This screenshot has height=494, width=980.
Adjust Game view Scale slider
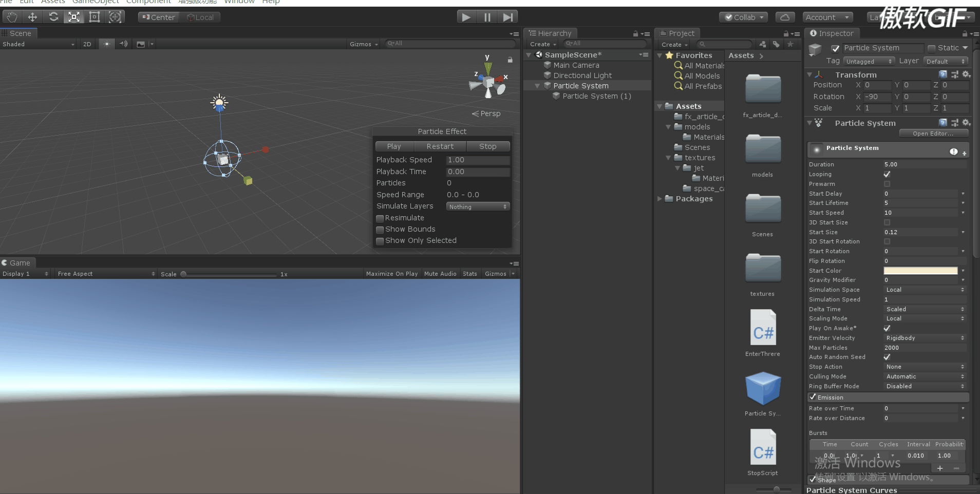[230, 274]
